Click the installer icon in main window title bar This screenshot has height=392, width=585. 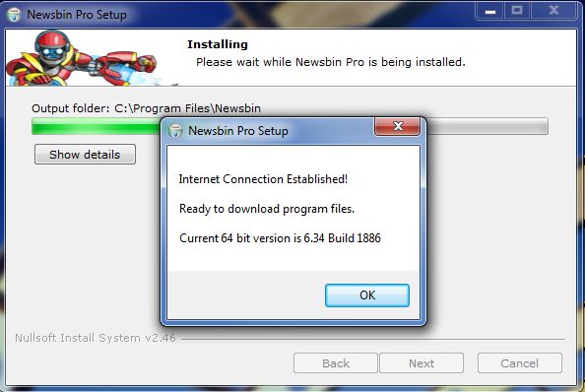(14, 15)
